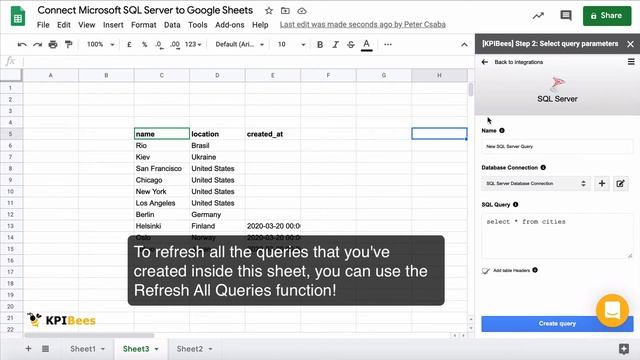This screenshot has height=360, width=640.
Task: Open KPIBees sidebar hamburger menu
Action: point(631,62)
